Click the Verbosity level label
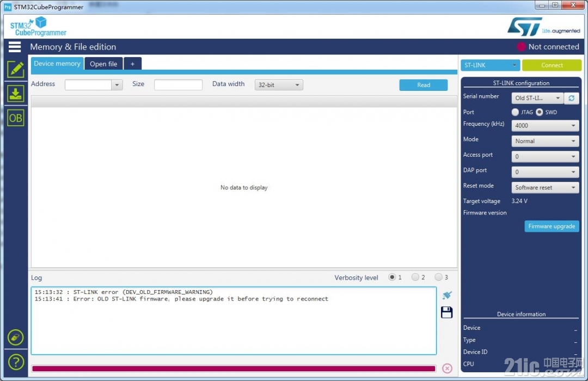 pyautogui.click(x=356, y=278)
